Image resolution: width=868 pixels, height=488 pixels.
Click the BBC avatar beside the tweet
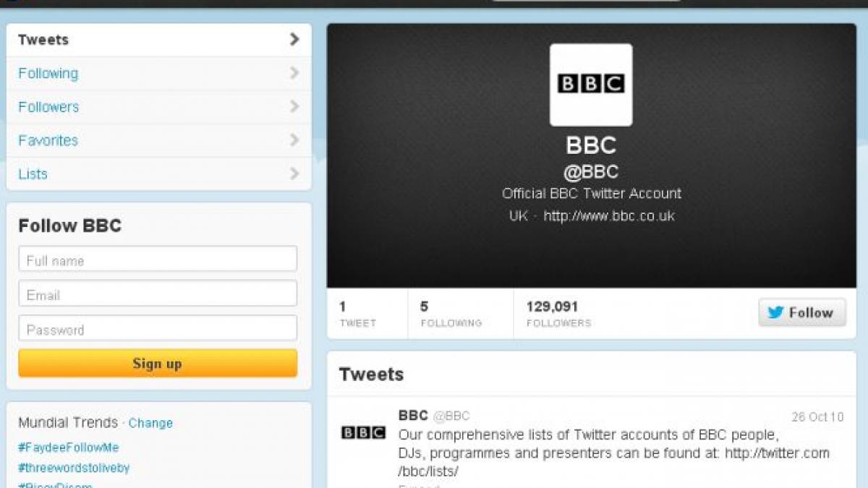tap(363, 433)
